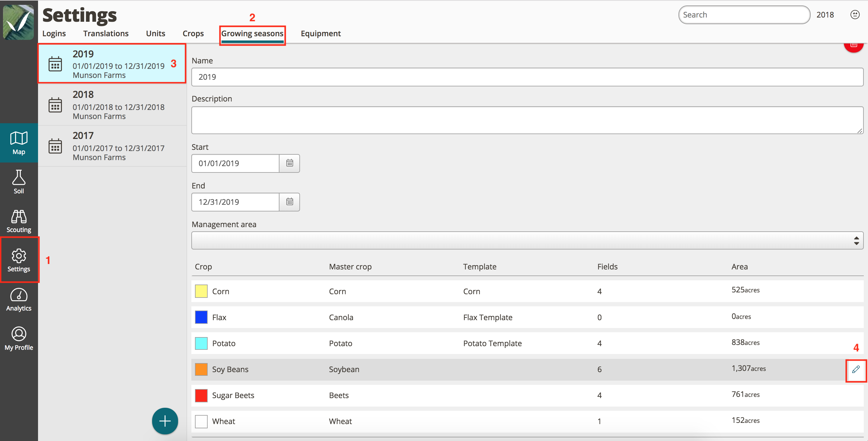Viewport: 868px width, 441px height.
Task: Click the Beets master crop cell
Action: point(339,395)
